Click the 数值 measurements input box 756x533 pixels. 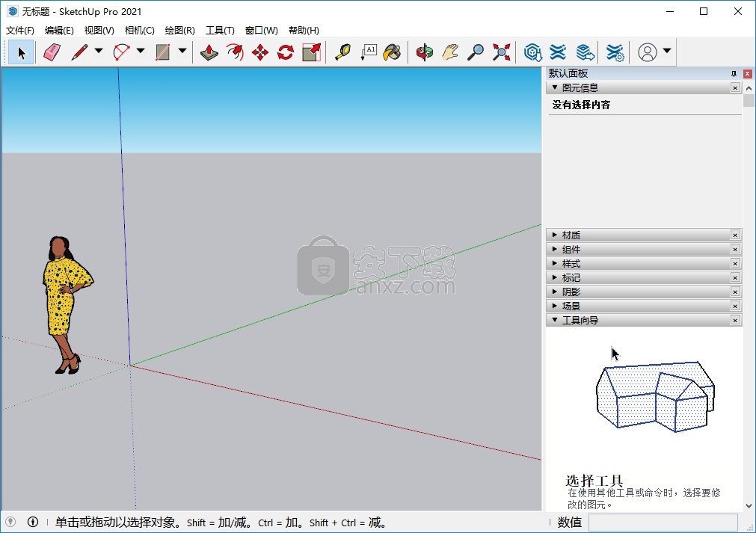(663, 523)
